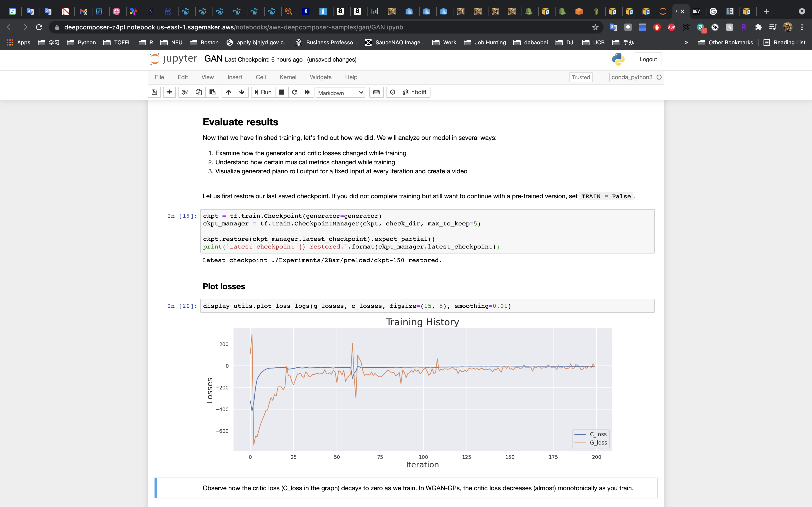
Task: Open command palette keyboard icon
Action: 377,92
